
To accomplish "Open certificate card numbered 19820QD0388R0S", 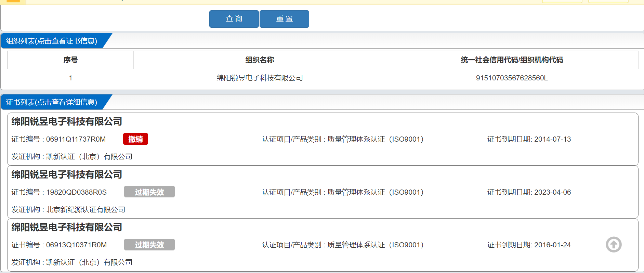I will click(323, 192).
